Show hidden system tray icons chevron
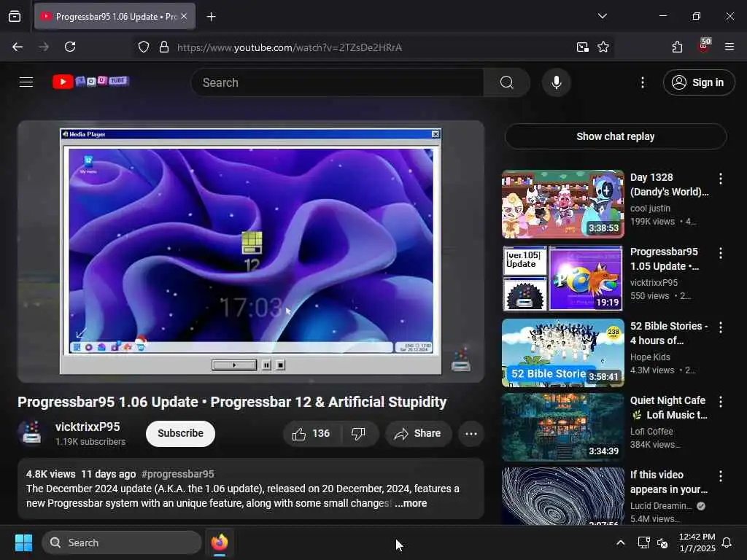Image resolution: width=747 pixels, height=560 pixels. pos(620,542)
